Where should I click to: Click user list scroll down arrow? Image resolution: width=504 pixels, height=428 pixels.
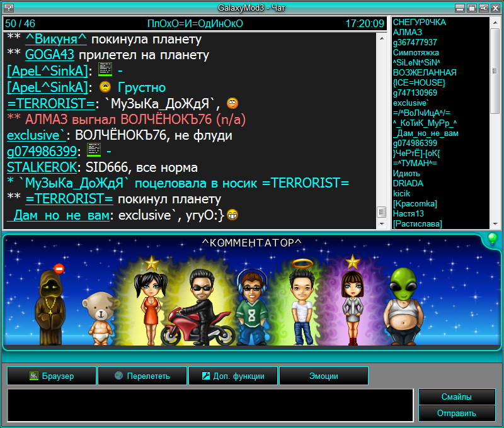click(x=495, y=224)
